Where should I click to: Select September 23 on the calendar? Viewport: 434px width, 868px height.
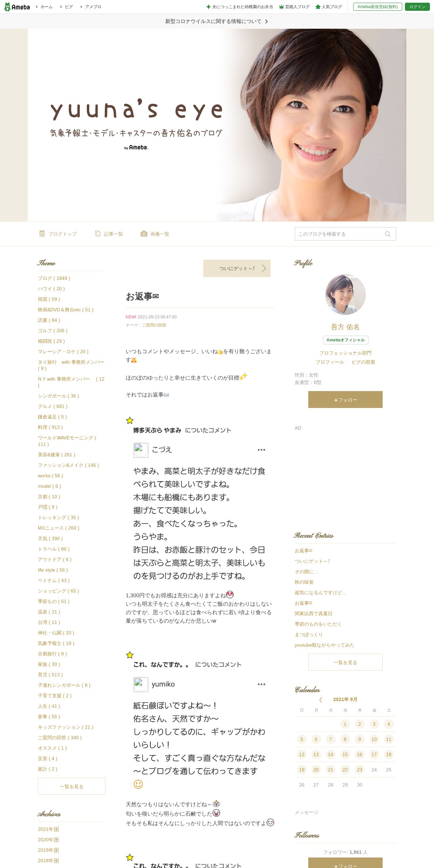pyautogui.click(x=359, y=770)
